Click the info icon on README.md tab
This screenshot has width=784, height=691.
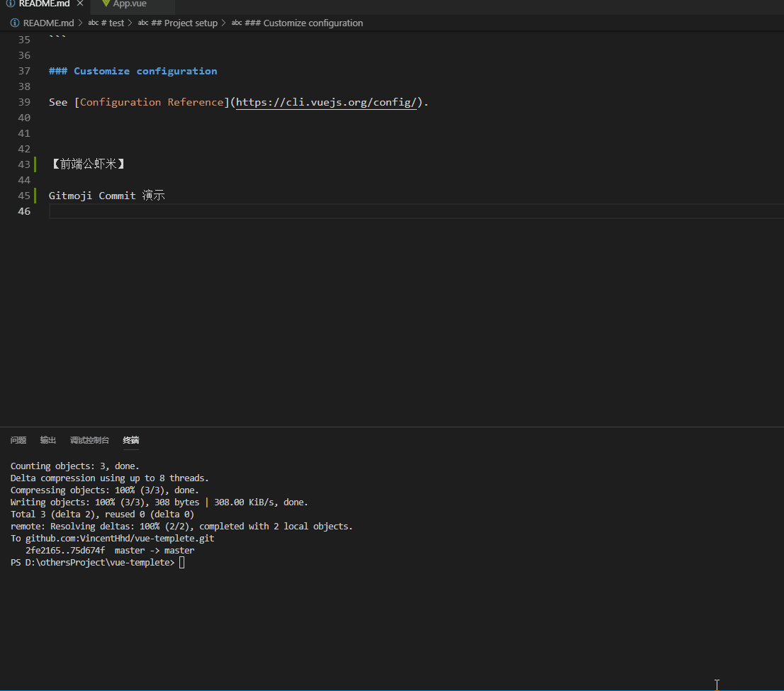pyautogui.click(x=11, y=4)
